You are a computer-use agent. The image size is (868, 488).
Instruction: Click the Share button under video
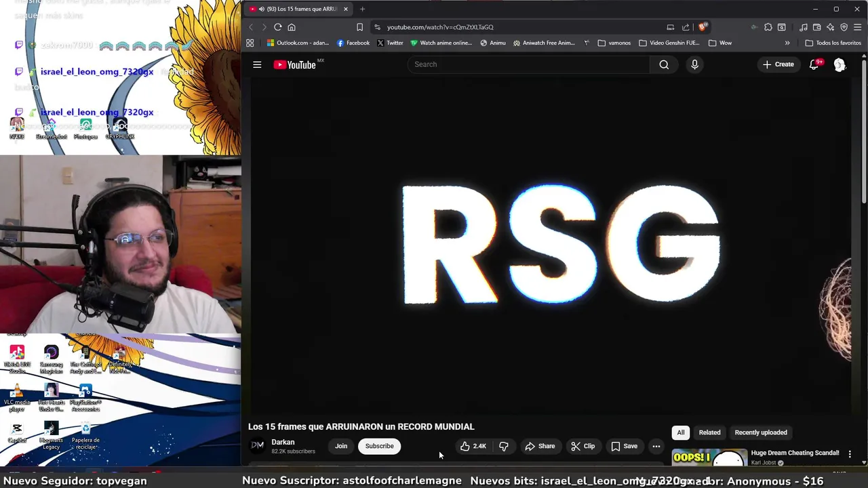[x=540, y=446]
